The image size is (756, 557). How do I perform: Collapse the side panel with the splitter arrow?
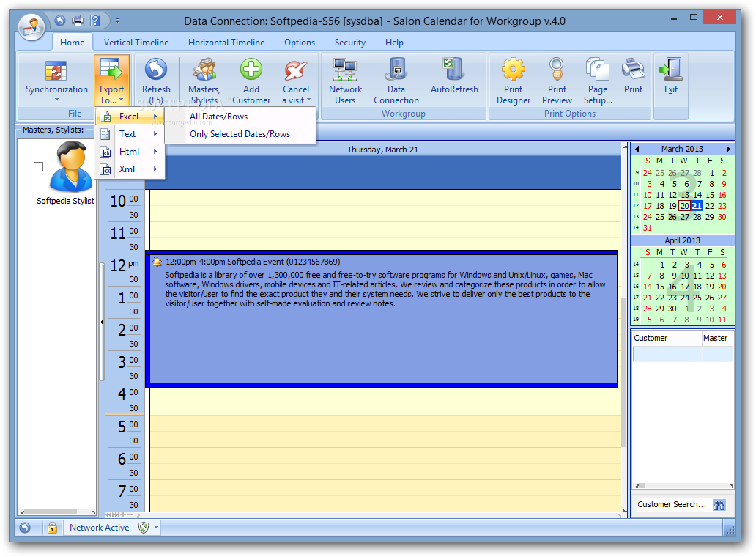[x=102, y=322]
